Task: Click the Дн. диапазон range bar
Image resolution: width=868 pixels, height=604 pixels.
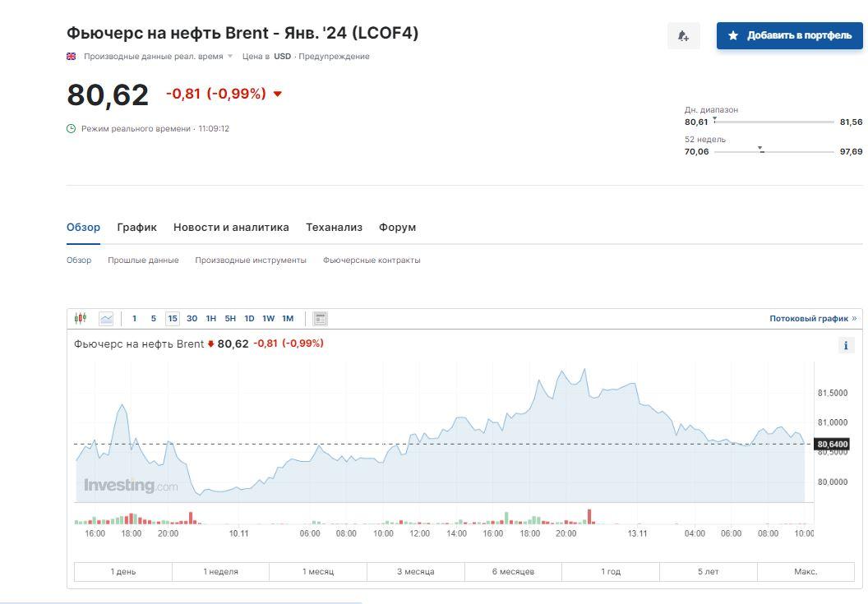Action: point(774,122)
